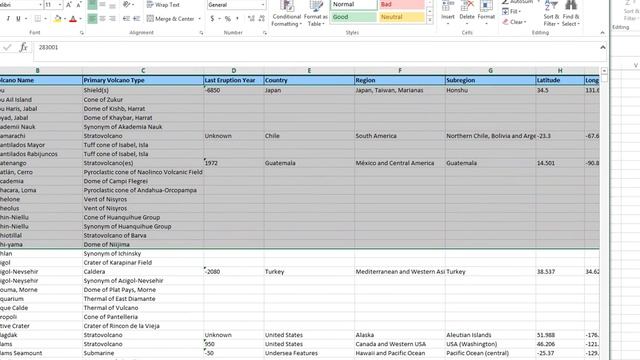Select the Caldera cell
Viewport: 640px width, 360px height.
coord(143,271)
